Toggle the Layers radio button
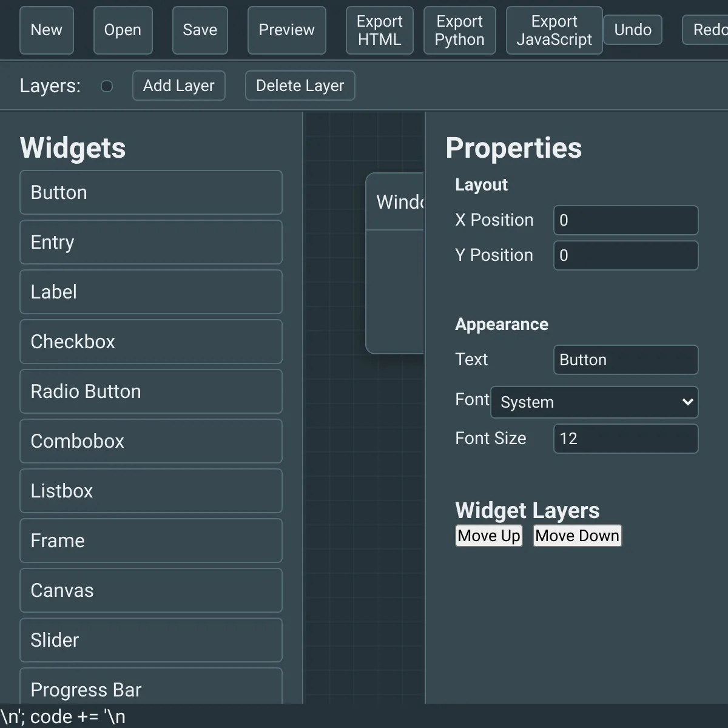This screenshot has width=728, height=728. (x=107, y=86)
